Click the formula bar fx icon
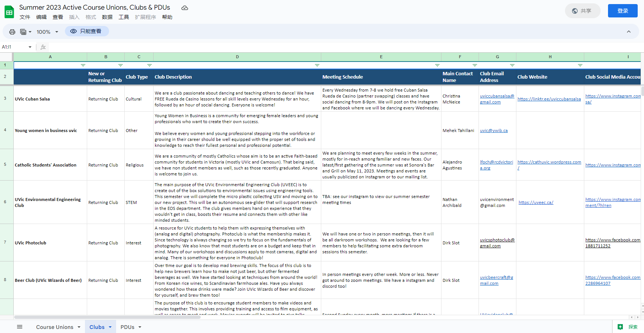644x333 pixels. coord(43,47)
